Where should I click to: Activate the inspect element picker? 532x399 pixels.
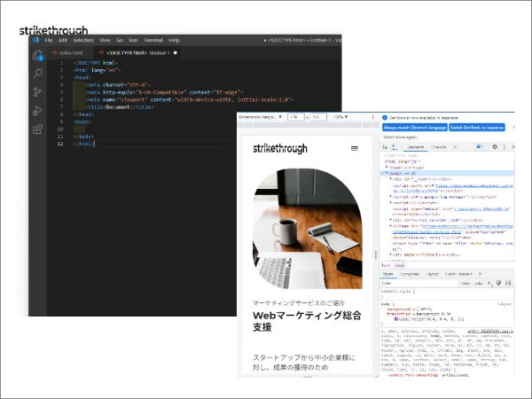tap(387, 146)
